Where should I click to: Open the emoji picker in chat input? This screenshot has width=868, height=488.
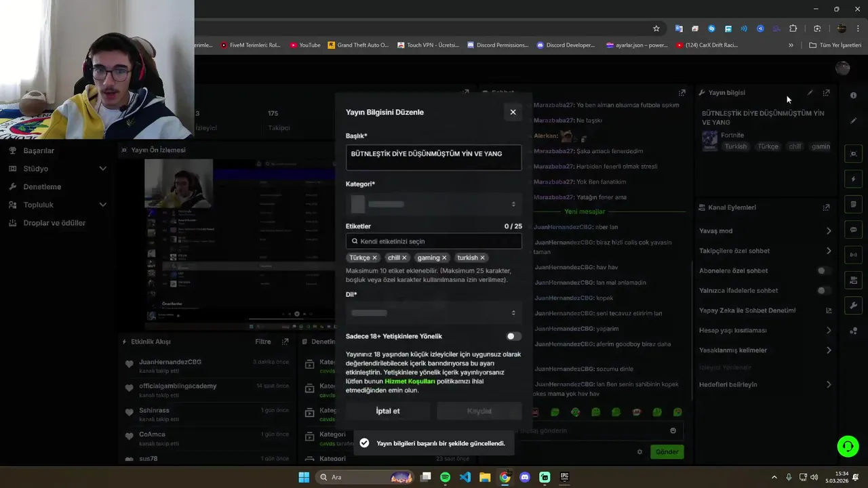[x=673, y=430]
